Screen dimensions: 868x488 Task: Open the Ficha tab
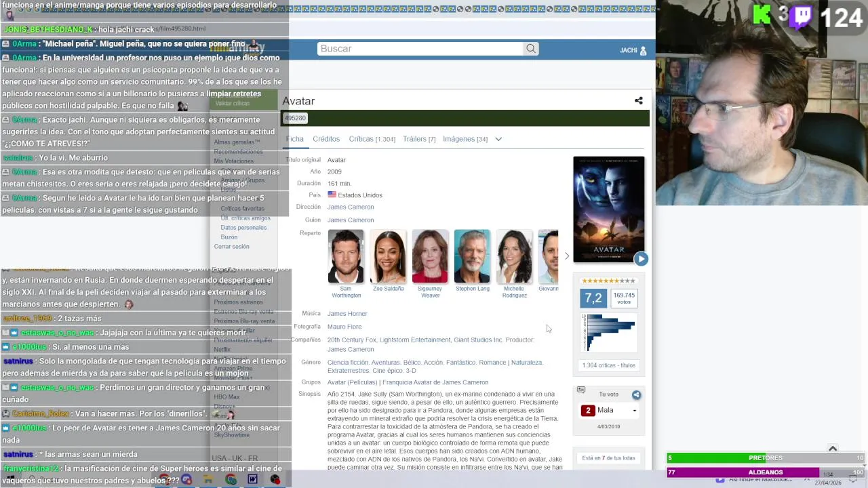coord(295,139)
